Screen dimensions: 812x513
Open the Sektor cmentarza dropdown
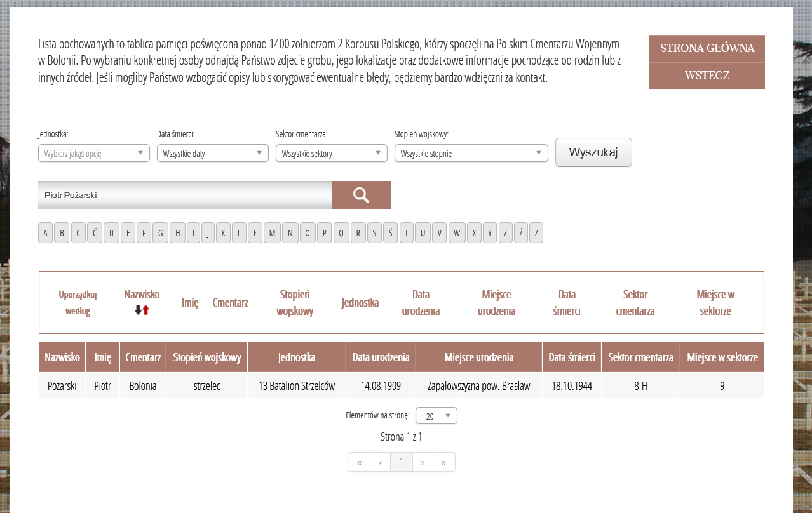point(332,153)
